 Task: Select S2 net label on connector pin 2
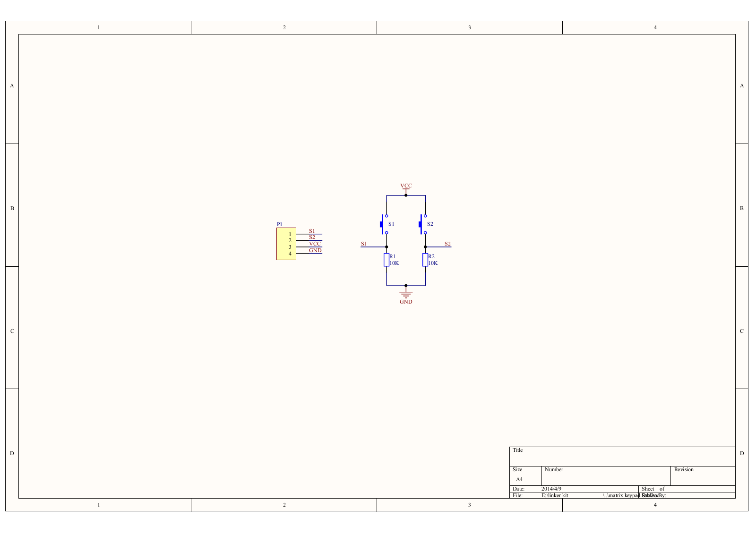point(312,237)
